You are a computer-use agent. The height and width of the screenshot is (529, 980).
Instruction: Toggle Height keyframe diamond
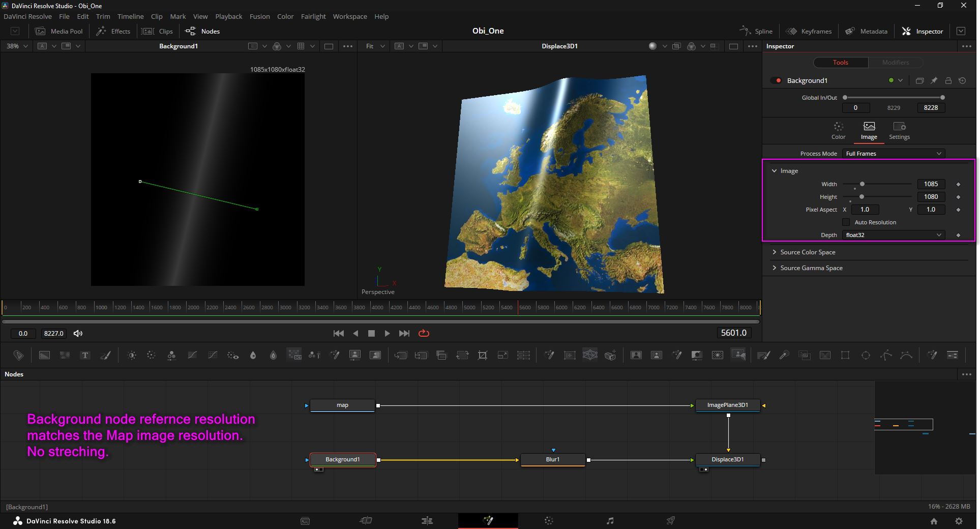pos(958,197)
